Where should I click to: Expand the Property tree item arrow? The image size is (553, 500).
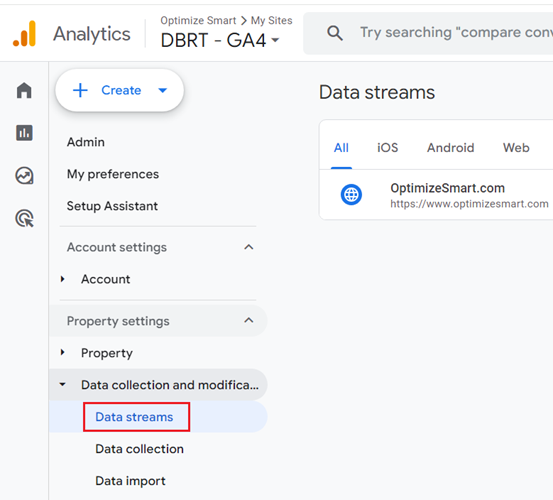63,352
